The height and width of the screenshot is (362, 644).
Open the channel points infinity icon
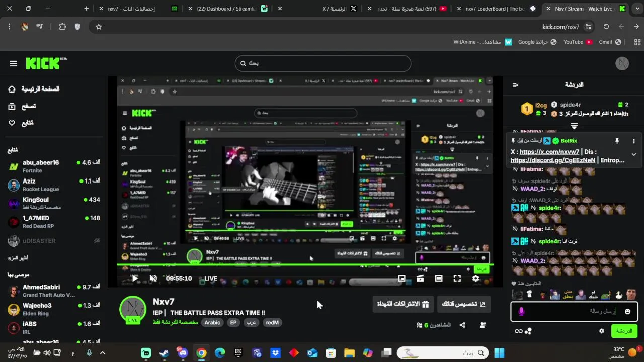tap(519, 331)
